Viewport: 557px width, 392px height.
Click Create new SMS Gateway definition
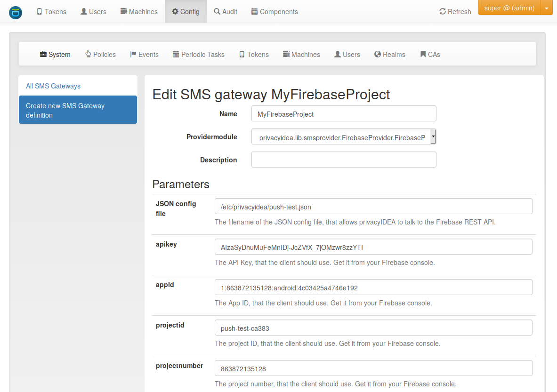(x=78, y=110)
